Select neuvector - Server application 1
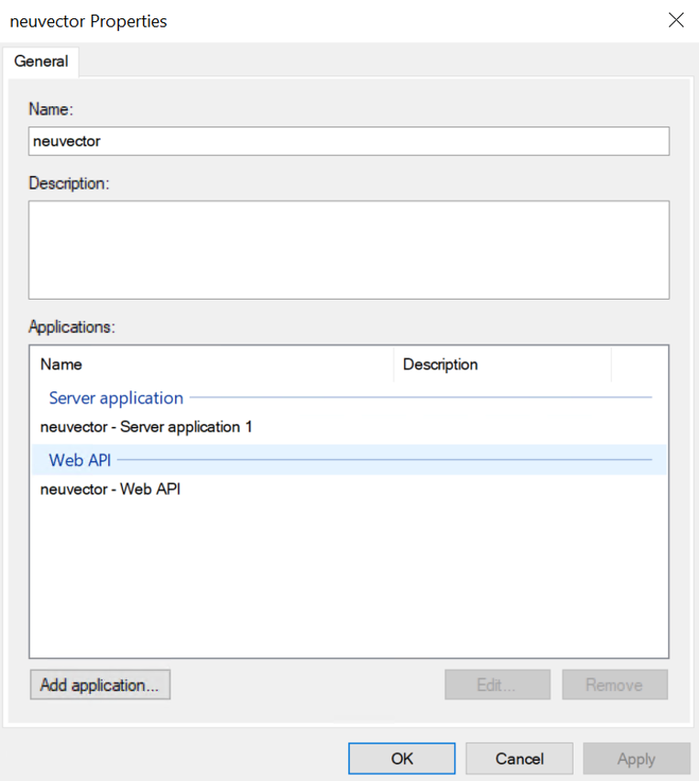Screen dimensions: 700x781 (x=146, y=427)
